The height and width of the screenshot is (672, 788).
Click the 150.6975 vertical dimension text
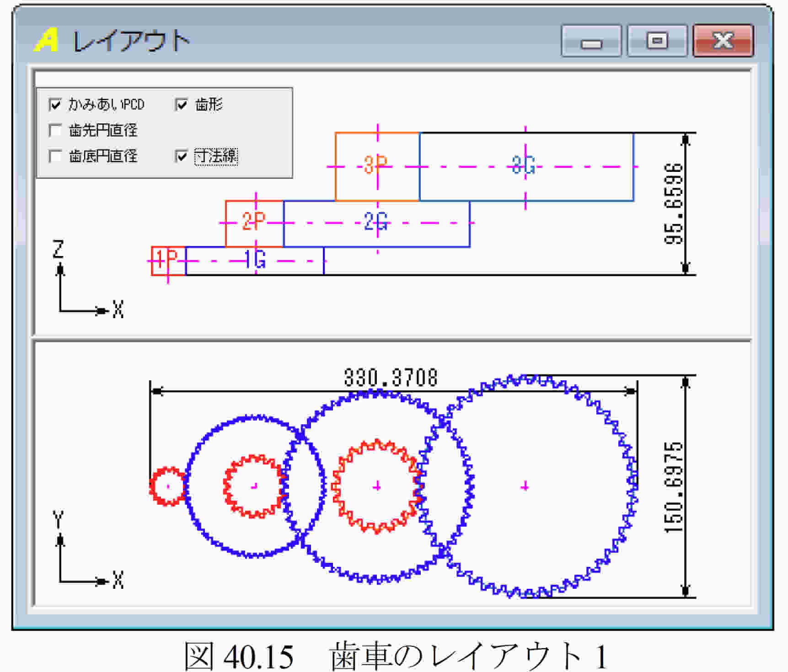point(674,487)
